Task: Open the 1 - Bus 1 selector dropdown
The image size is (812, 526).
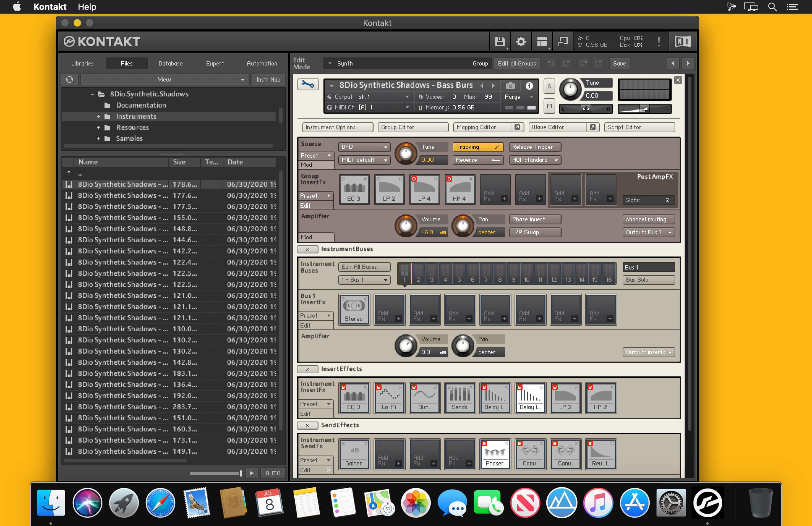Action: tap(364, 280)
